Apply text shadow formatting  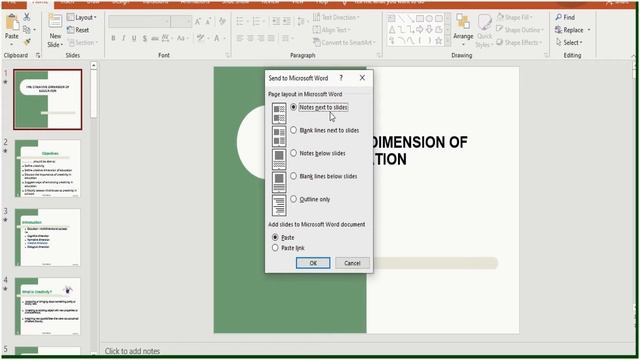click(144, 38)
